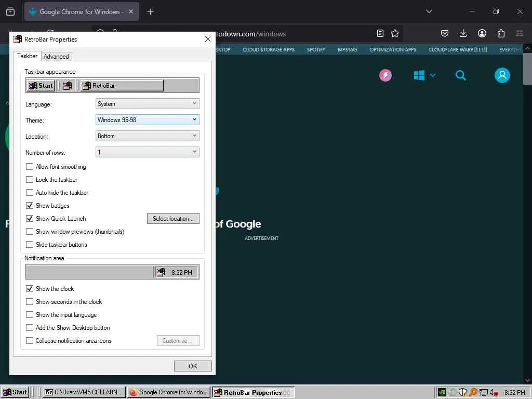Image resolution: width=532 pixels, height=399 pixels.
Task: Expand the platform chevron beside Windows logo
Action: point(433,75)
